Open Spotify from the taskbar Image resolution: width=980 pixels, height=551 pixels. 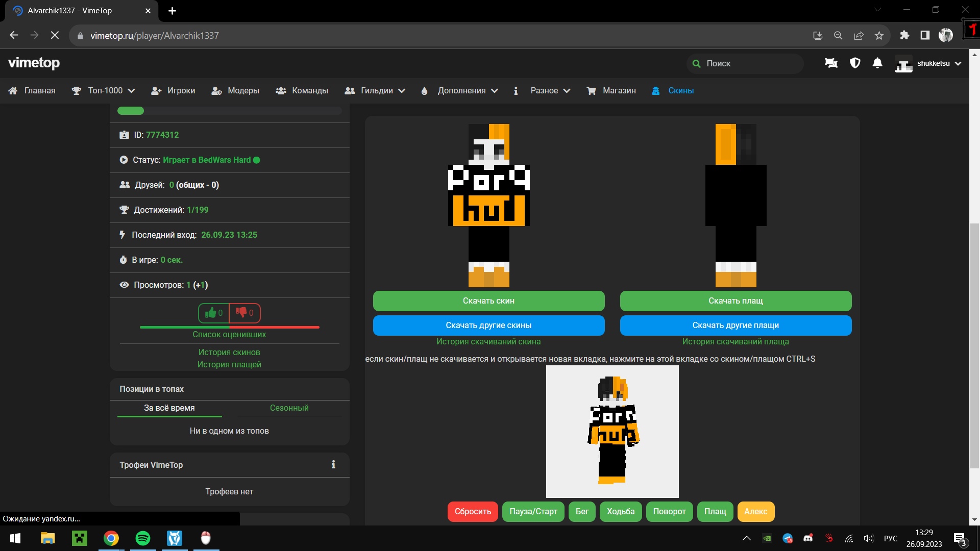tap(143, 538)
